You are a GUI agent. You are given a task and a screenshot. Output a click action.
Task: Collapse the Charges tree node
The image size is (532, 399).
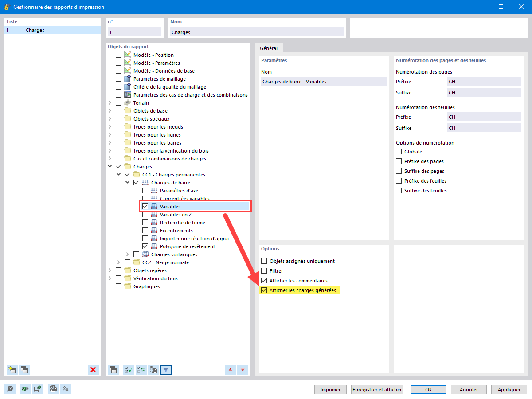click(x=110, y=167)
